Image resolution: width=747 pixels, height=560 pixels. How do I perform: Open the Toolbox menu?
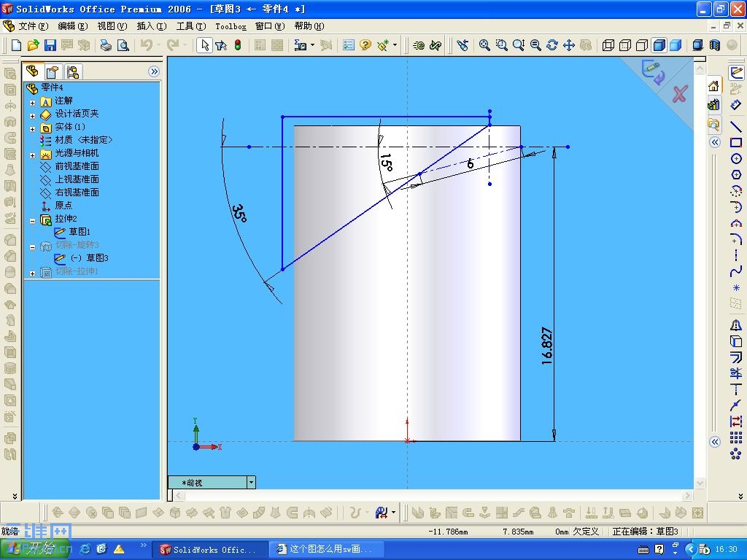[231, 27]
